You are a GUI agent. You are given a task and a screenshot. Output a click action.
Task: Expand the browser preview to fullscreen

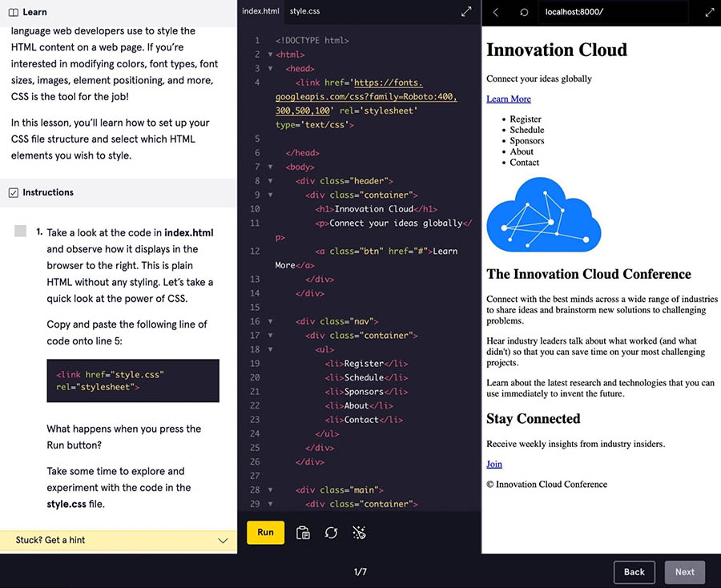709,12
